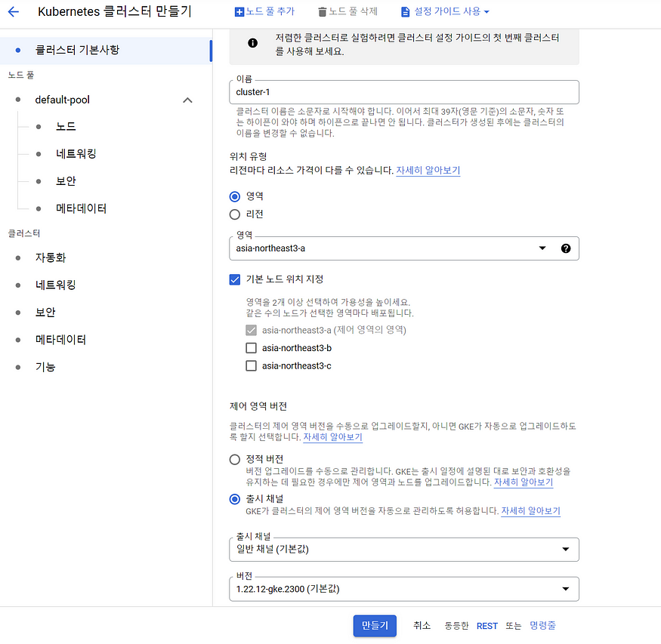The image size is (661, 644).
Task: Click the info icon in the notice banner
Action: [x=252, y=43]
